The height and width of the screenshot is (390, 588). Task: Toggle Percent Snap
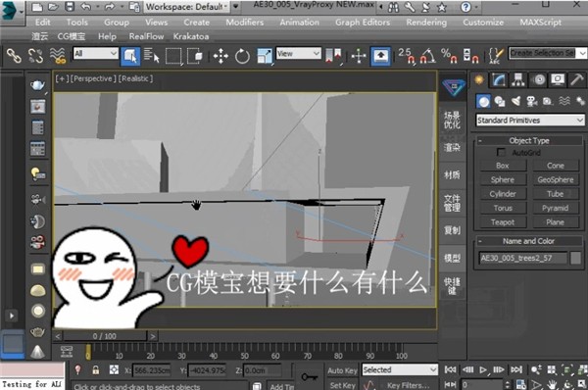[449, 56]
